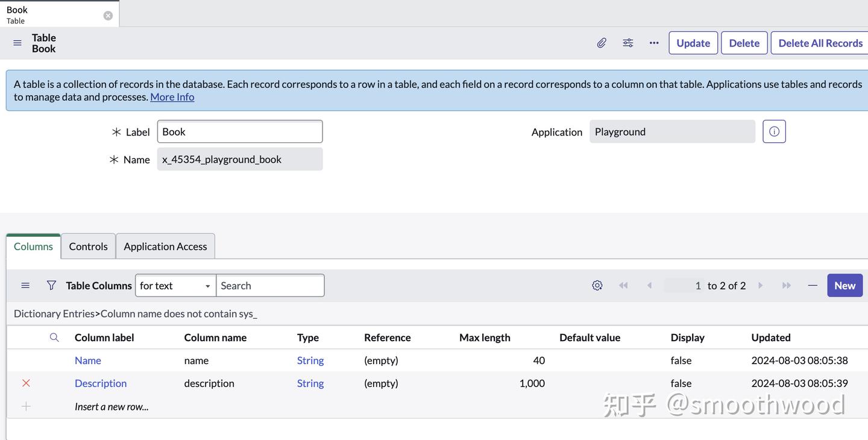The height and width of the screenshot is (440, 868).
Task: Delete the Description row via red X
Action: point(25,382)
